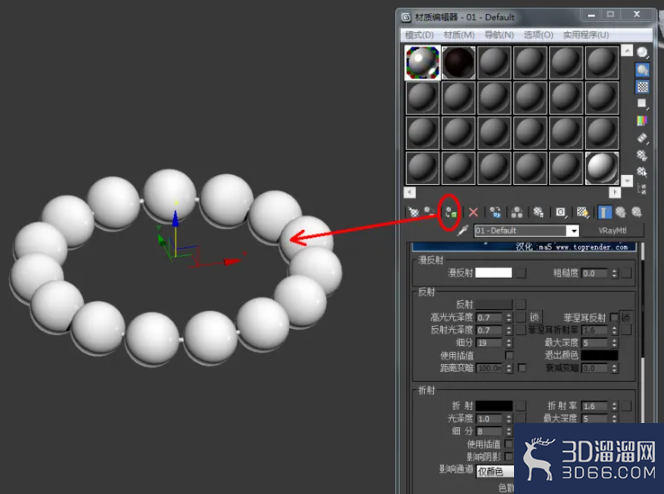Image resolution: width=664 pixels, height=494 pixels.
Task: Click the 锁 button beside 高光光泽度
Action: tap(534, 317)
